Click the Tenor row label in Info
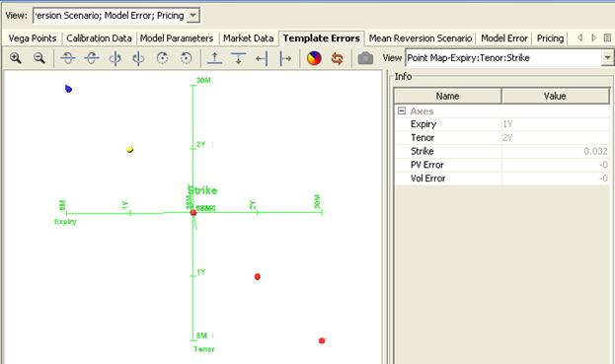The width and height of the screenshot is (615, 364). [x=423, y=137]
